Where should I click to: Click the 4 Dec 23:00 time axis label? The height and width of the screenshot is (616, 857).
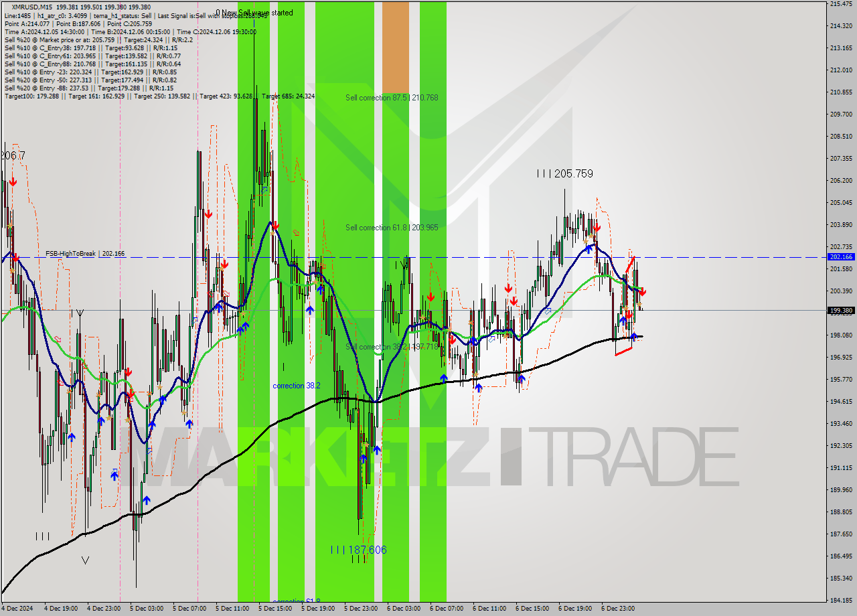click(104, 609)
